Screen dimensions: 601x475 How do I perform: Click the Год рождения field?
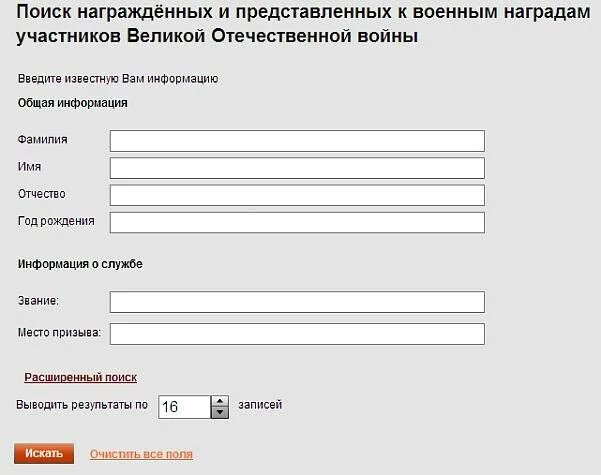point(297,222)
